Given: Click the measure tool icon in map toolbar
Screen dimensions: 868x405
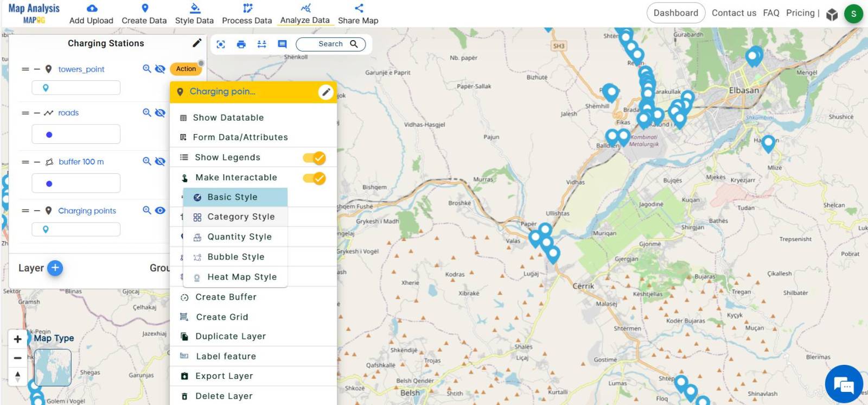Looking at the screenshot, I should pyautogui.click(x=261, y=44).
